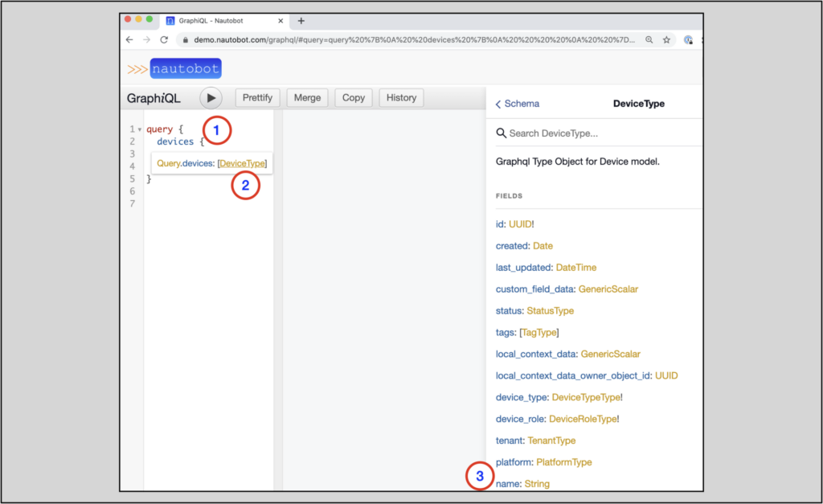
Task: Click the Merge button
Action: click(x=307, y=97)
